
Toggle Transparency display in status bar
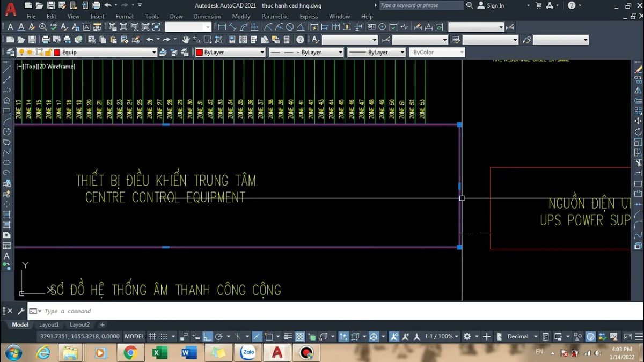(300, 337)
